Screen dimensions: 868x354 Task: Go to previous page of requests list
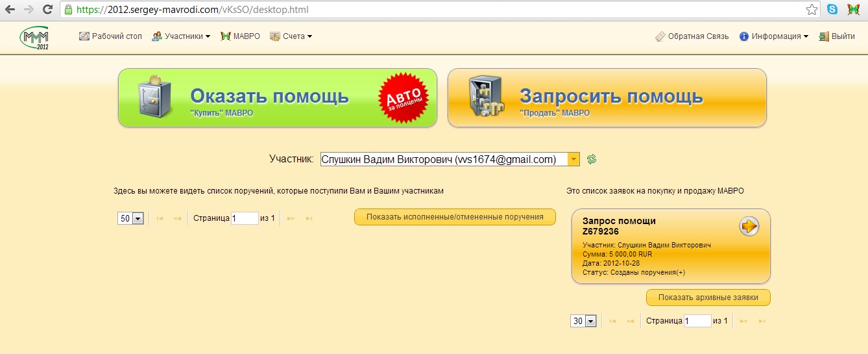(630, 321)
